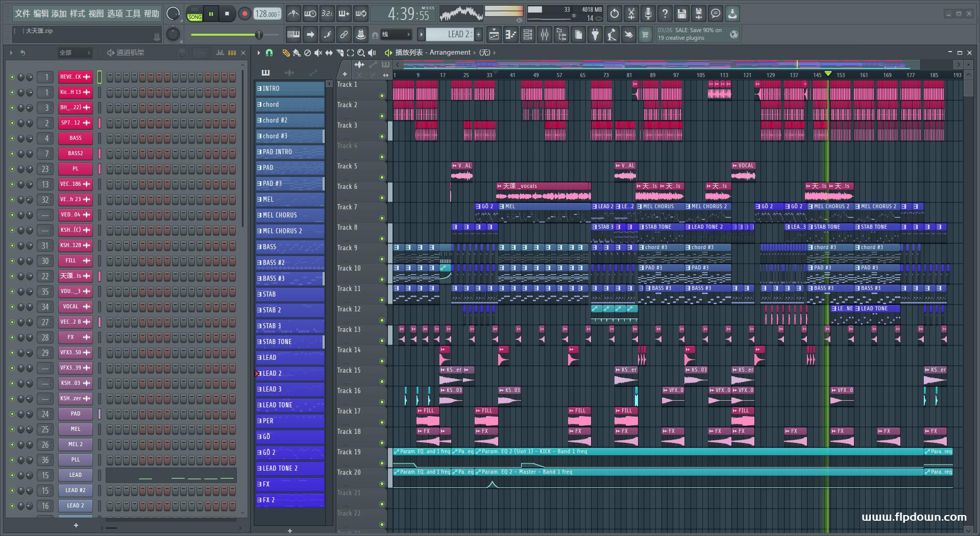Open the playlist view icon

494,35
